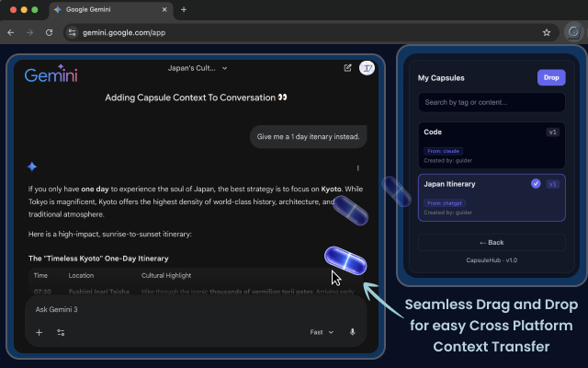Click the browser forward arrow
The width and height of the screenshot is (588, 368).
click(29, 33)
